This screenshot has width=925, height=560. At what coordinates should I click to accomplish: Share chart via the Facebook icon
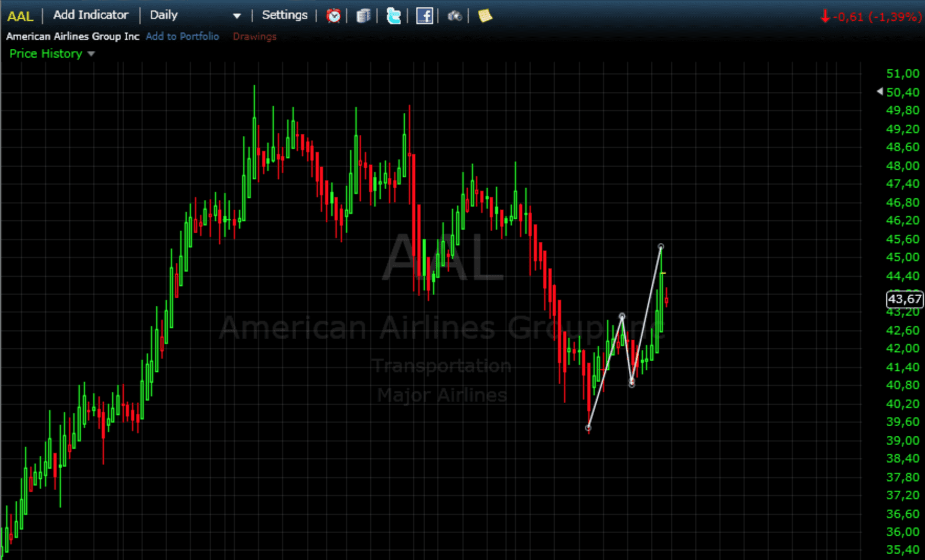(424, 16)
